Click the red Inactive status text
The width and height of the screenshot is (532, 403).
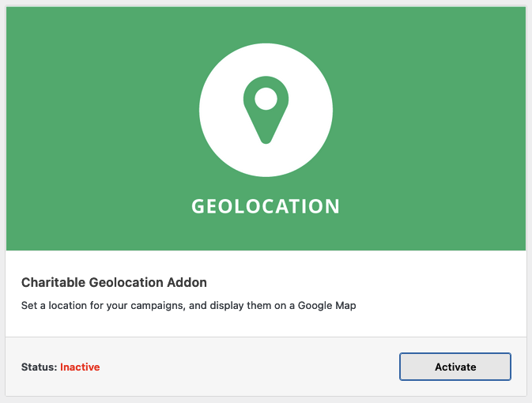[80, 367]
